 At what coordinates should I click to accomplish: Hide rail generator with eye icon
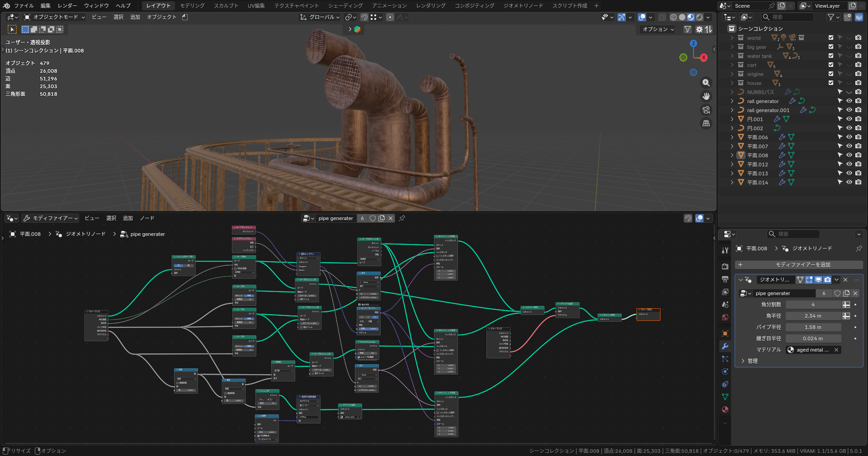pos(849,101)
